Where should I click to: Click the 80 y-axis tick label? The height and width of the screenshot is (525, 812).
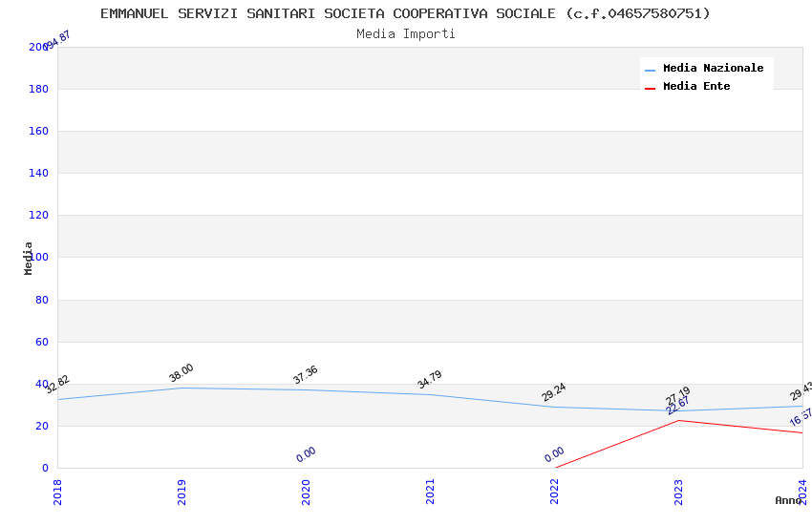[42, 300]
